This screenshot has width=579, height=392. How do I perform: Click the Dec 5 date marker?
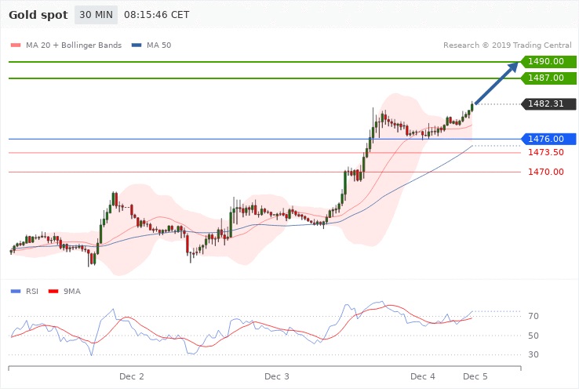pyautogui.click(x=475, y=377)
